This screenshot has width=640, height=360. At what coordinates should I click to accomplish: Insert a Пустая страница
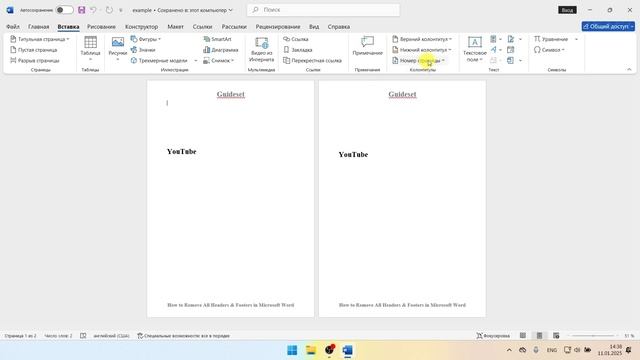(33, 50)
